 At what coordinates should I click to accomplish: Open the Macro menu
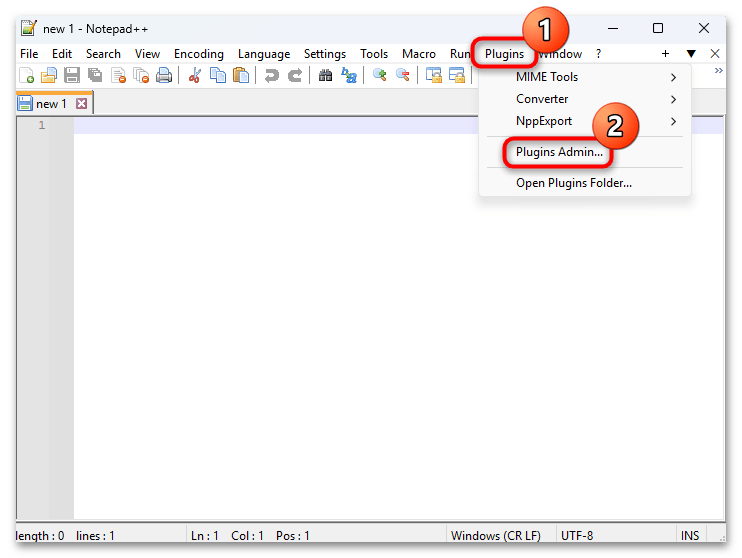(419, 54)
